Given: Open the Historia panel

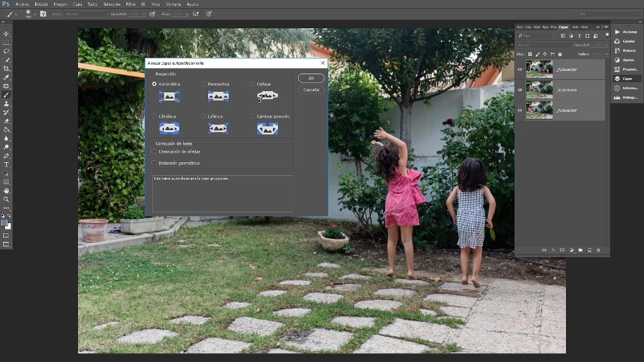Looking at the screenshot, I should [626, 50].
